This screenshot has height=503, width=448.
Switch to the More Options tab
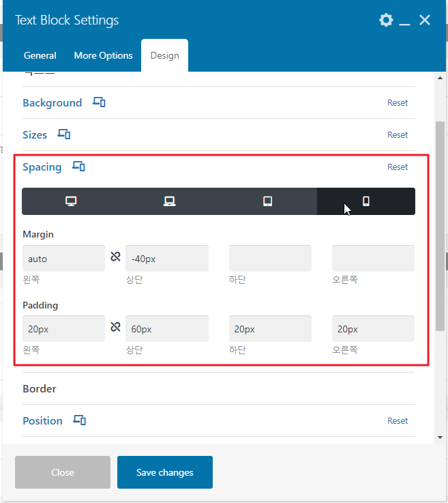pyautogui.click(x=103, y=55)
